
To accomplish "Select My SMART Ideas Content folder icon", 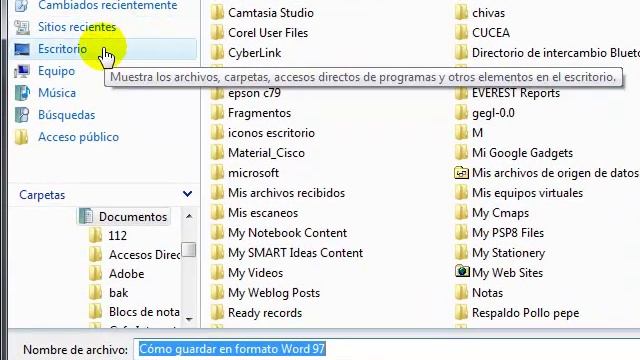I will (218, 253).
